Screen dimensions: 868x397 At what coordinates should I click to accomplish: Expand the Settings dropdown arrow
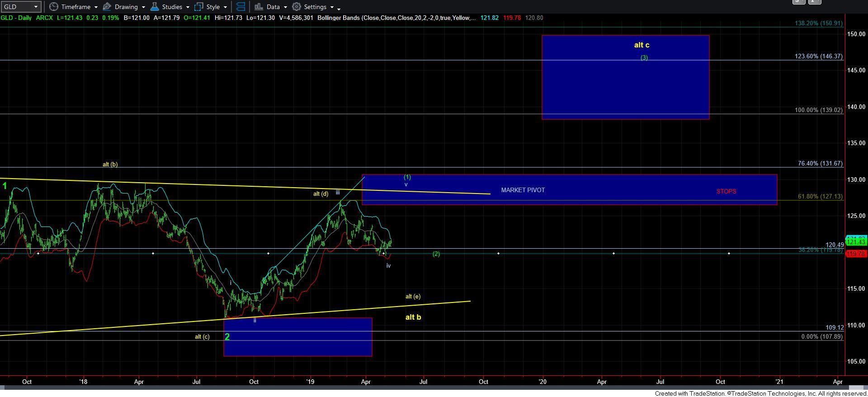[332, 7]
